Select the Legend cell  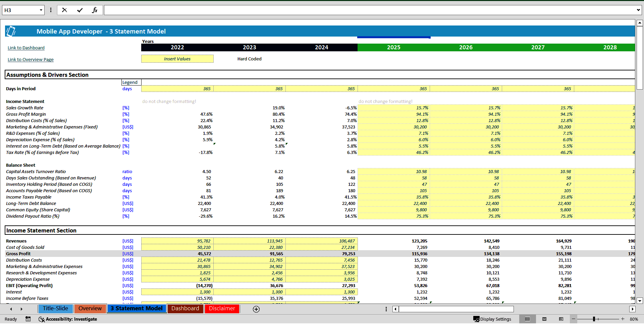point(131,82)
